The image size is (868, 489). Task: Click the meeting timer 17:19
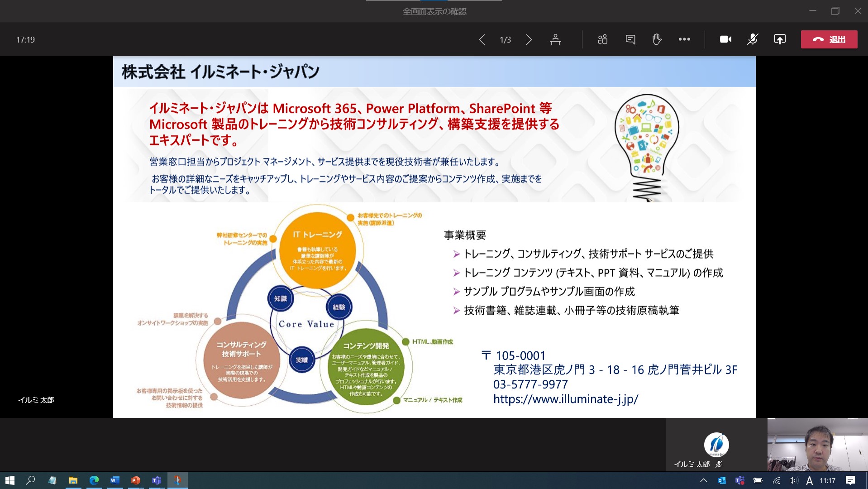(25, 40)
